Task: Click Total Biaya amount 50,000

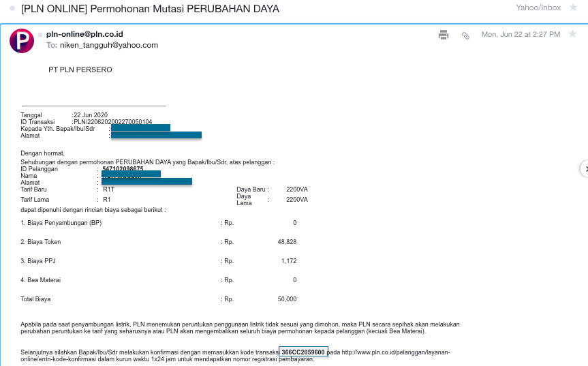Action: pyautogui.click(x=287, y=299)
